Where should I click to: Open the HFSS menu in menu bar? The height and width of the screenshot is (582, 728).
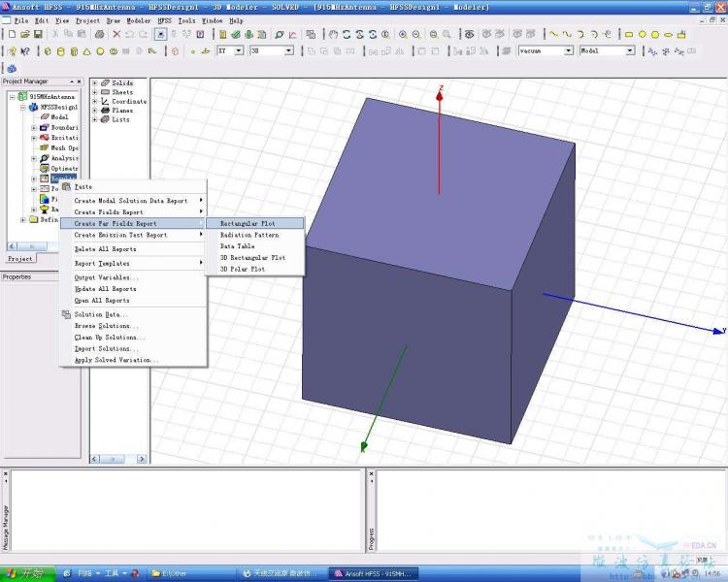[x=164, y=20]
